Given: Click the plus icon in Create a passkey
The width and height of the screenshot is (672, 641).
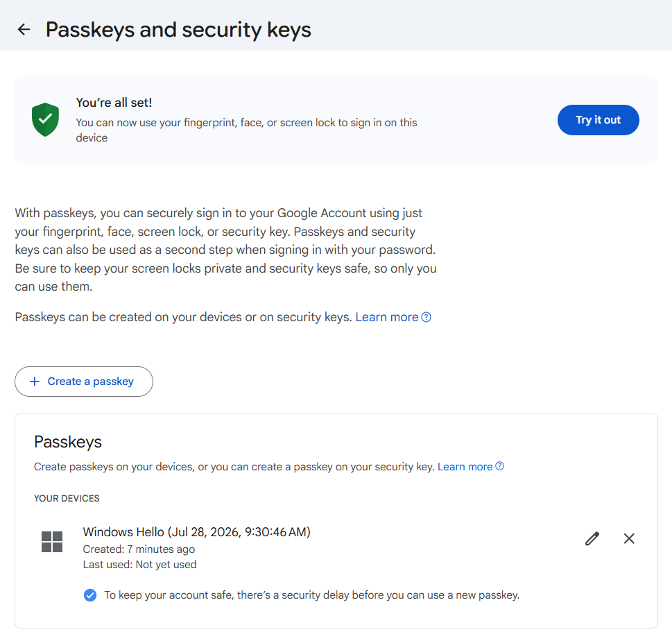Looking at the screenshot, I should pos(35,381).
